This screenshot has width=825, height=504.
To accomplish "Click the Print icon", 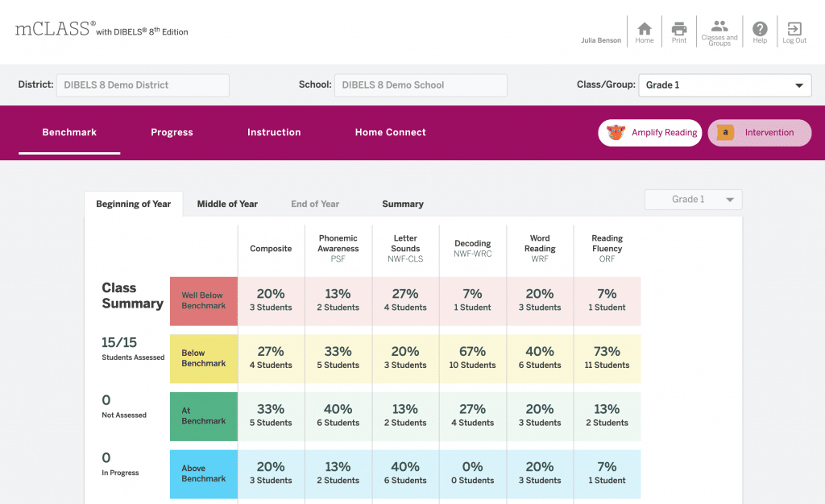I will pos(678,28).
